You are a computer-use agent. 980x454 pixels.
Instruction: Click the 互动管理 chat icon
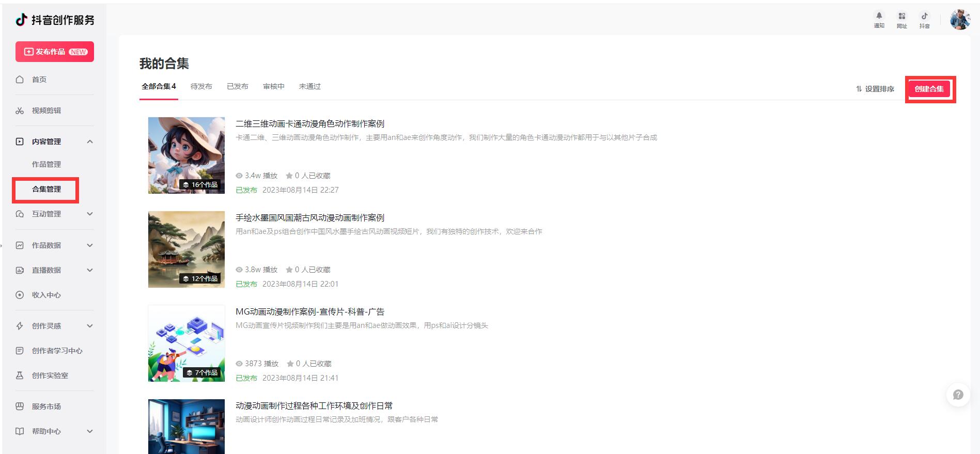tap(20, 214)
